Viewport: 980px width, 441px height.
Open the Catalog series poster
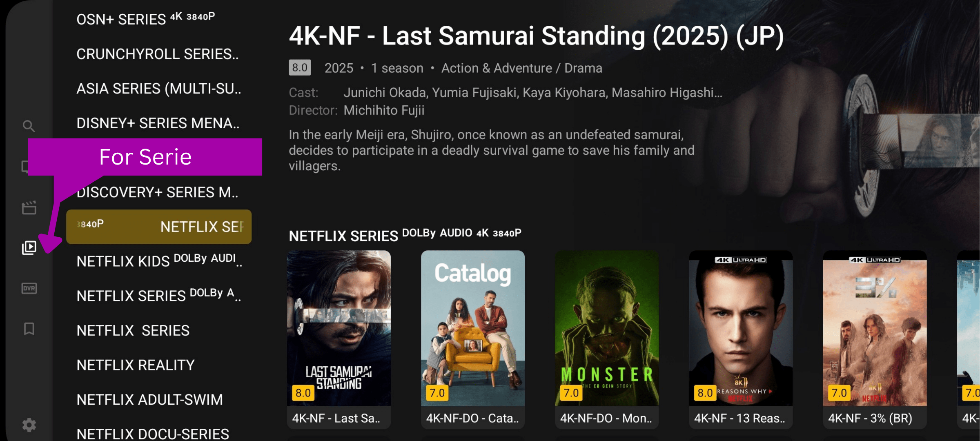(x=473, y=339)
